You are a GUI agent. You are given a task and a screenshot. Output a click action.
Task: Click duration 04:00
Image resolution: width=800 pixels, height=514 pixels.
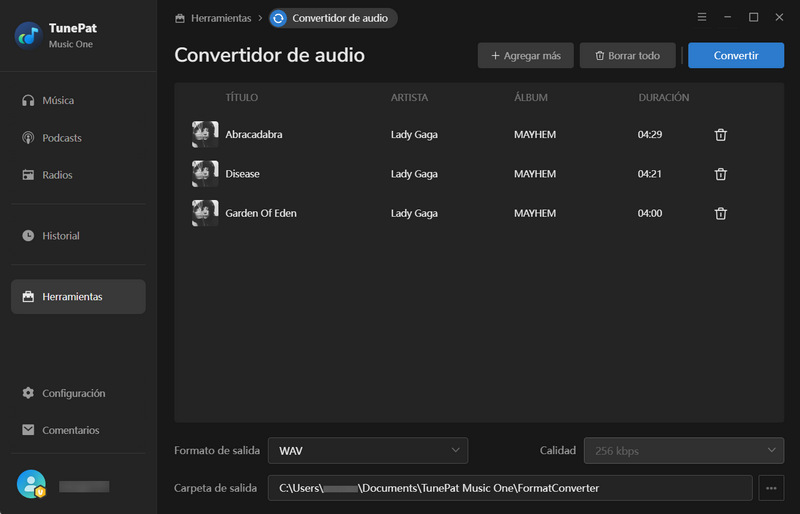click(649, 213)
